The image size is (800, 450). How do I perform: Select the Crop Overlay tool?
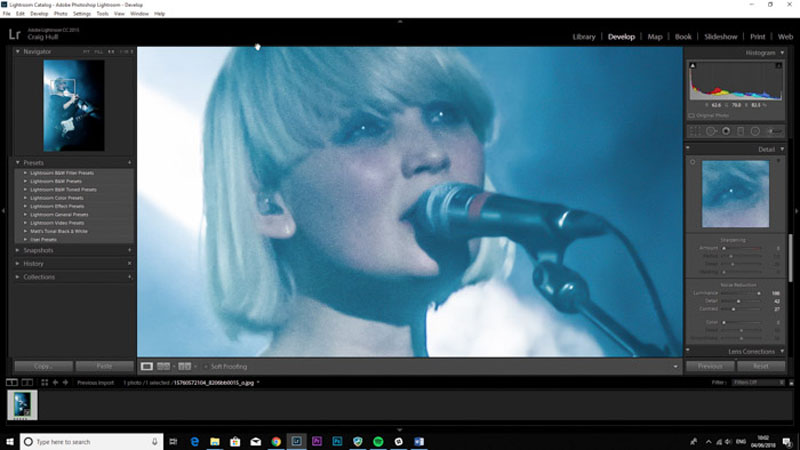[x=695, y=131]
